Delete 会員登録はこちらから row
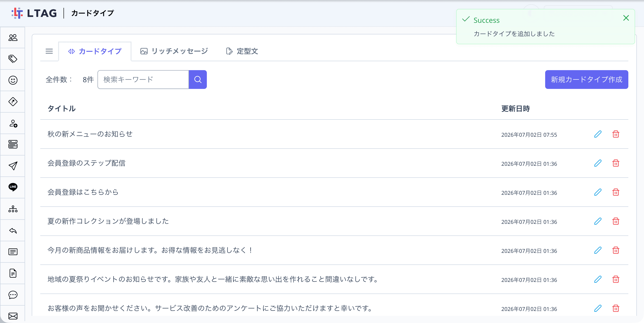644x323 pixels. tap(616, 192)
